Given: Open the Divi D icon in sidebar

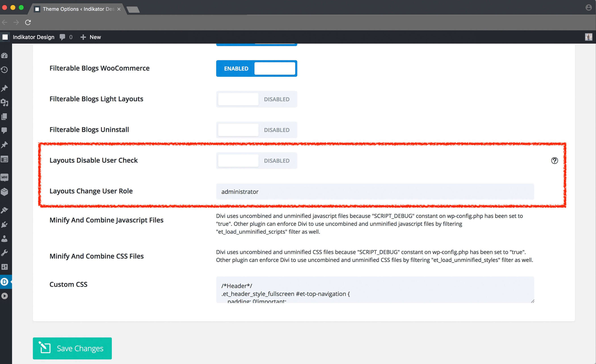Looking at the screenshot, I should [4, 282].
